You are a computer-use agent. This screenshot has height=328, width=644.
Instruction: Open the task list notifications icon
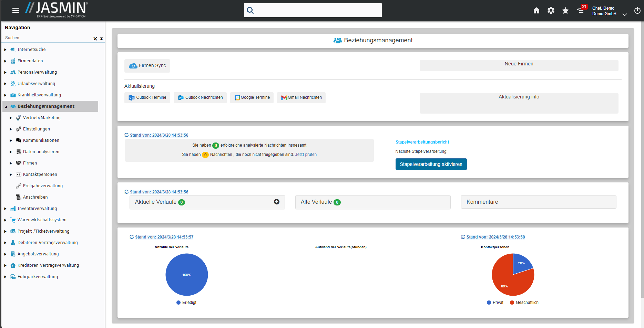(x=581, y=10)
